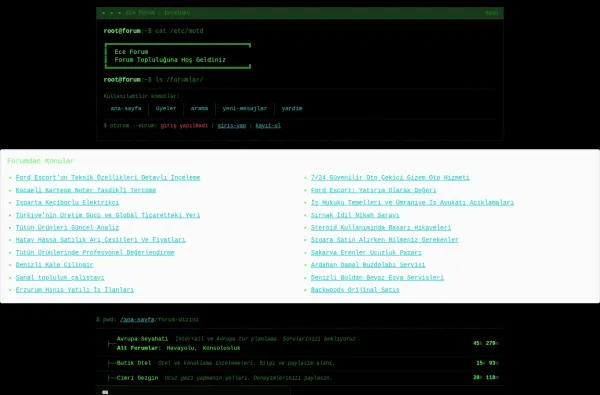Viewport: 600px width, 395px height.
Task: Click the 93 message count for Butik Otel
Action: 493,363
